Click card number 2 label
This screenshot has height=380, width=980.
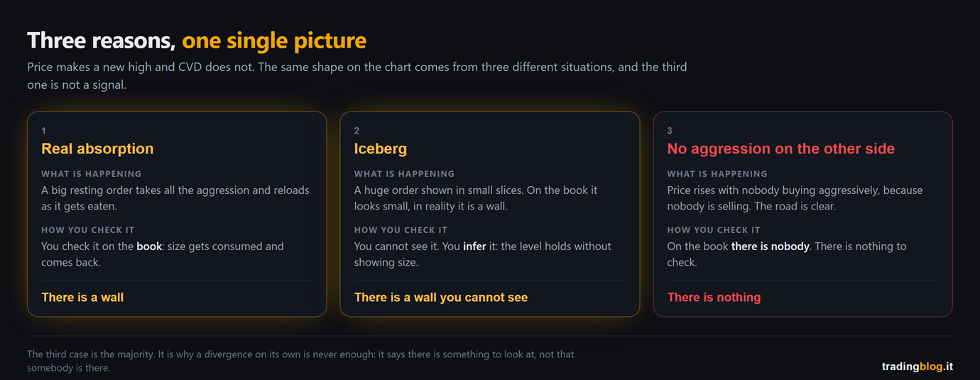(356, 131)
